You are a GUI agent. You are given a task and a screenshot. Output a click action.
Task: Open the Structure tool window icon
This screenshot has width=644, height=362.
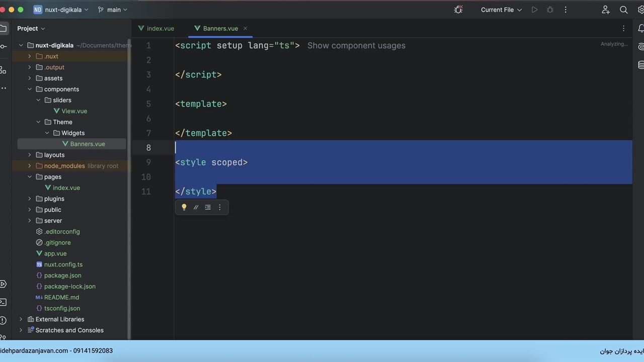pyautogui.click(x=3, y=70)
